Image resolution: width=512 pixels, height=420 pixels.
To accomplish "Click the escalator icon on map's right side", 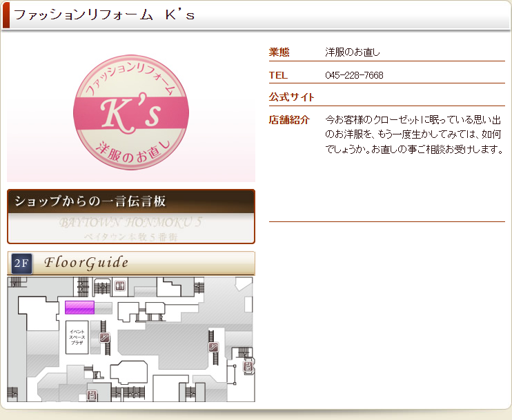I will (214, 347).
